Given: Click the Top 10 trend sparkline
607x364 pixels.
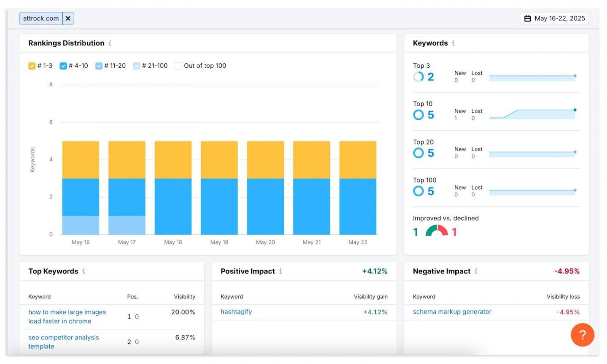Looking at the screenshot, I should tap(533, 114).
